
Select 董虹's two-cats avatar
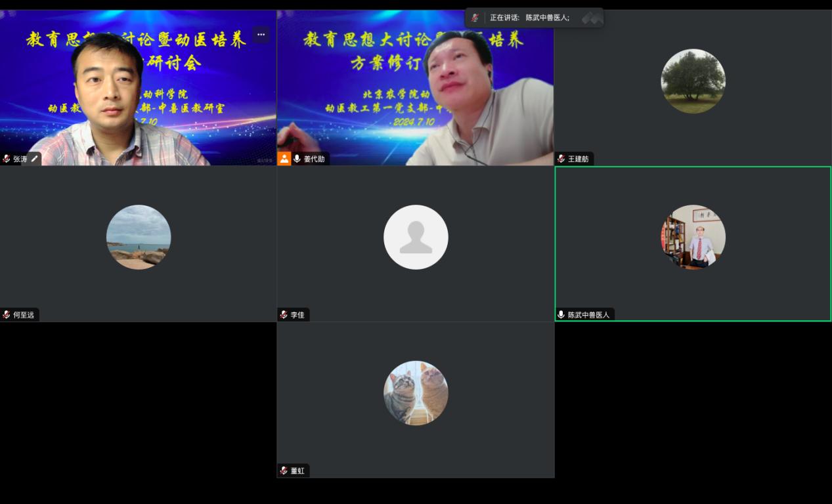(x=416, y=393)
